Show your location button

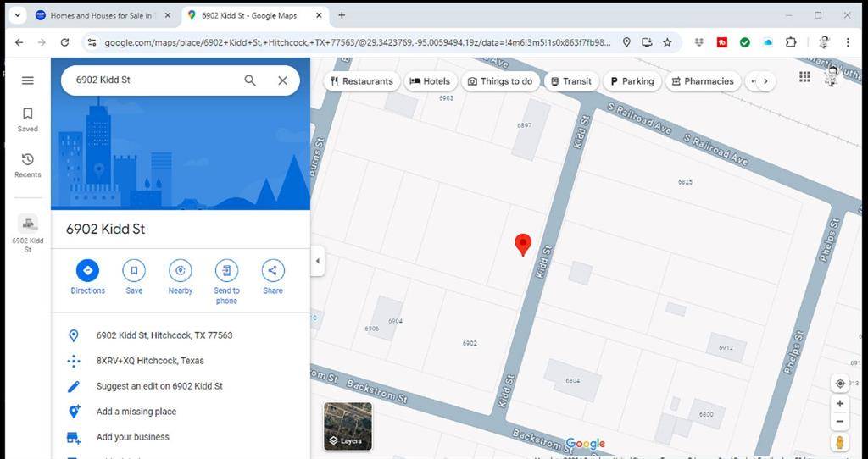(x=840, y=384)
